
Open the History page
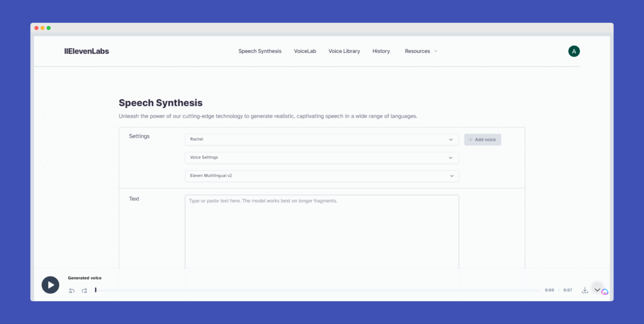[x=381, y=51]
